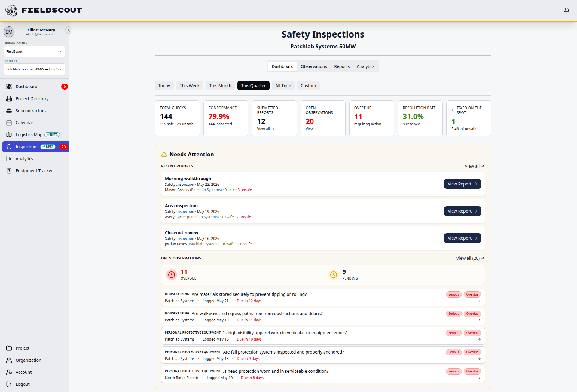Click 'Due in 12 days' text
The height and width of the screenshot is (392, 577).
pos(249,301)
